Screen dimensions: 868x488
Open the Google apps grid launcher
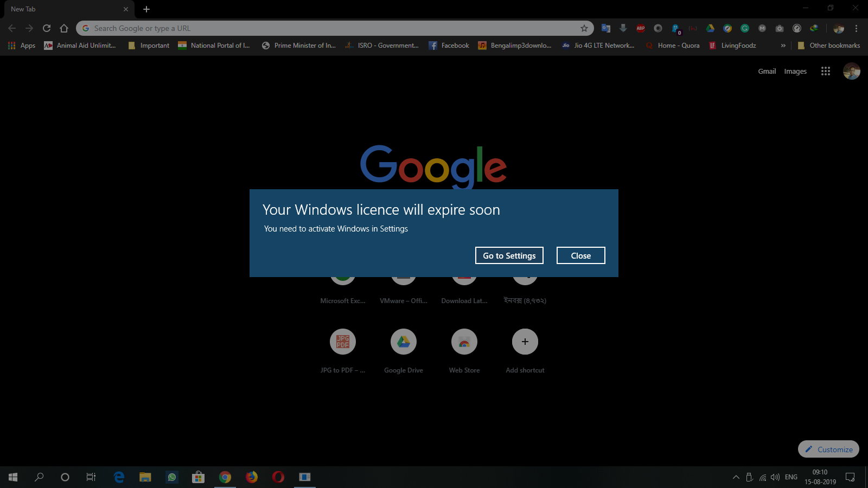[x=826, y=71]
